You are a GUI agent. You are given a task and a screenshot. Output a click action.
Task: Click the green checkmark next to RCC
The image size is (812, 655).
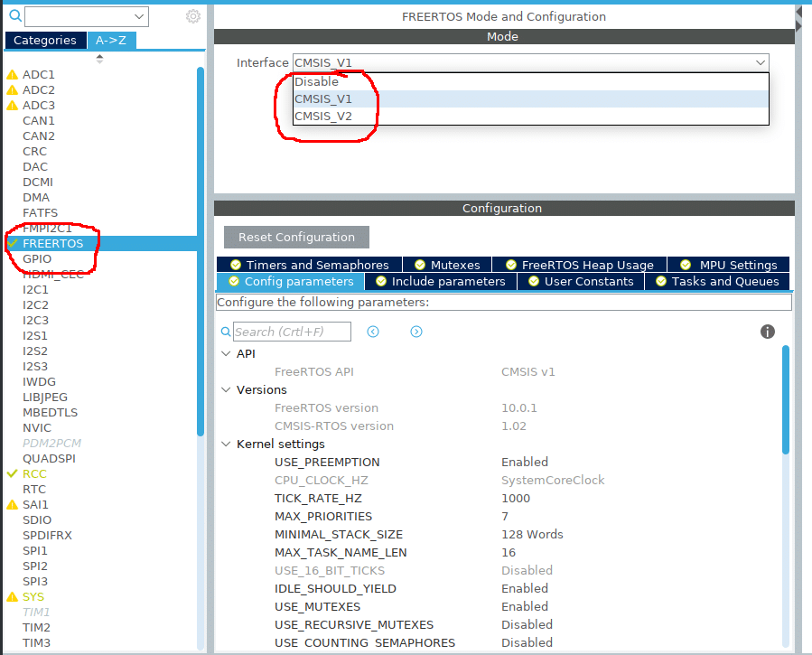[x=13, y=473]
